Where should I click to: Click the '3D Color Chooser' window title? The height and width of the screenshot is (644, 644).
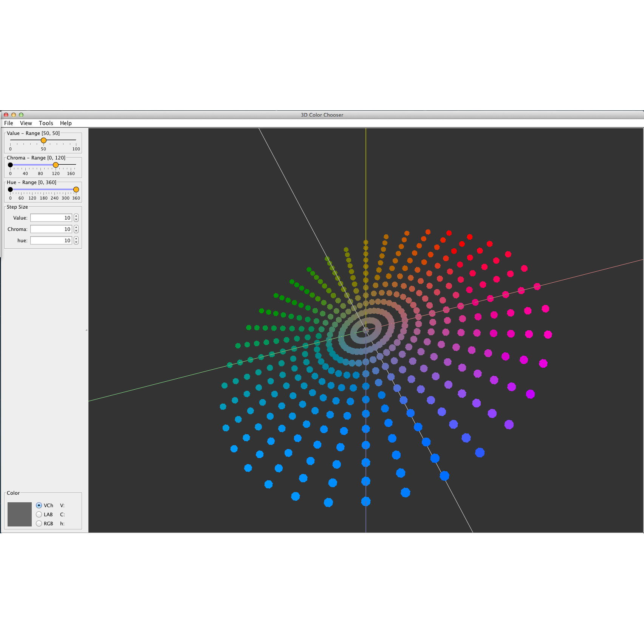(x=322, y=115)
